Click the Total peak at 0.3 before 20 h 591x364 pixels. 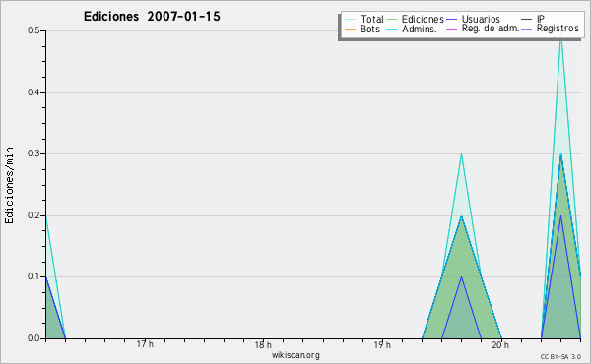pyautogui.click(x=461, y=154)
